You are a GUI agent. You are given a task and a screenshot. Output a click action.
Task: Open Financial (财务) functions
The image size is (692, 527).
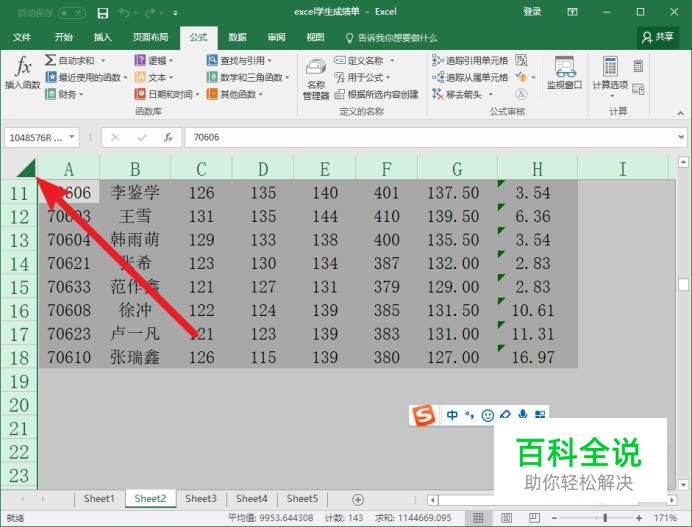[64, 94]
